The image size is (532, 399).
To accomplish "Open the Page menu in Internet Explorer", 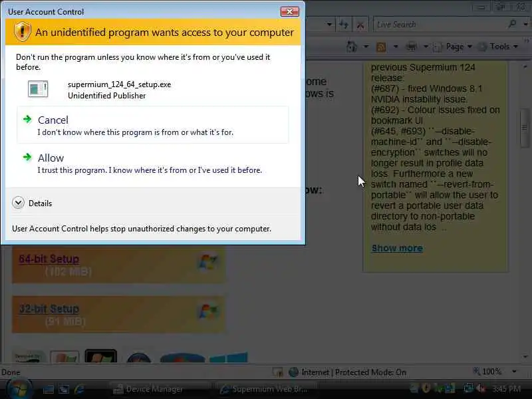I will coord(454,47).
